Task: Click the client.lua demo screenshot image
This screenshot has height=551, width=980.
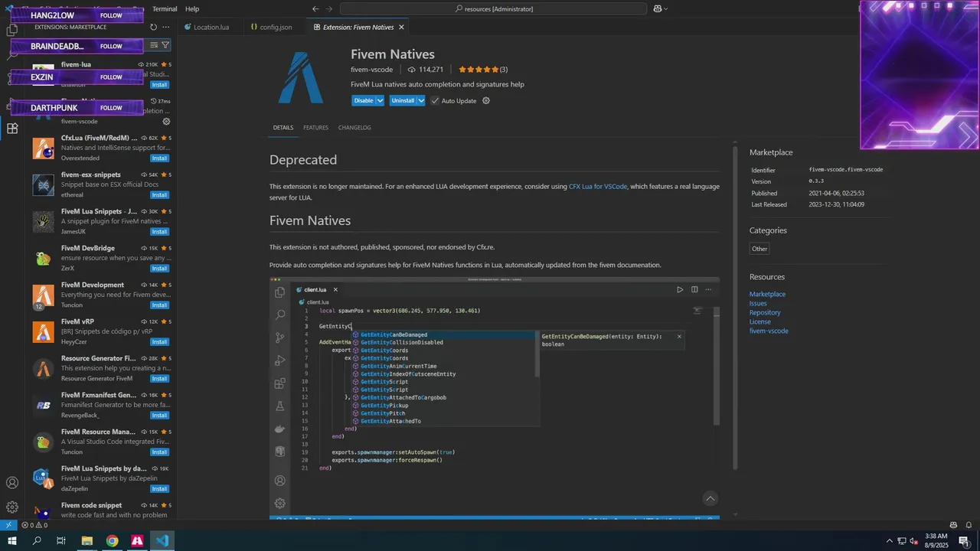Action: pos(495,398)
